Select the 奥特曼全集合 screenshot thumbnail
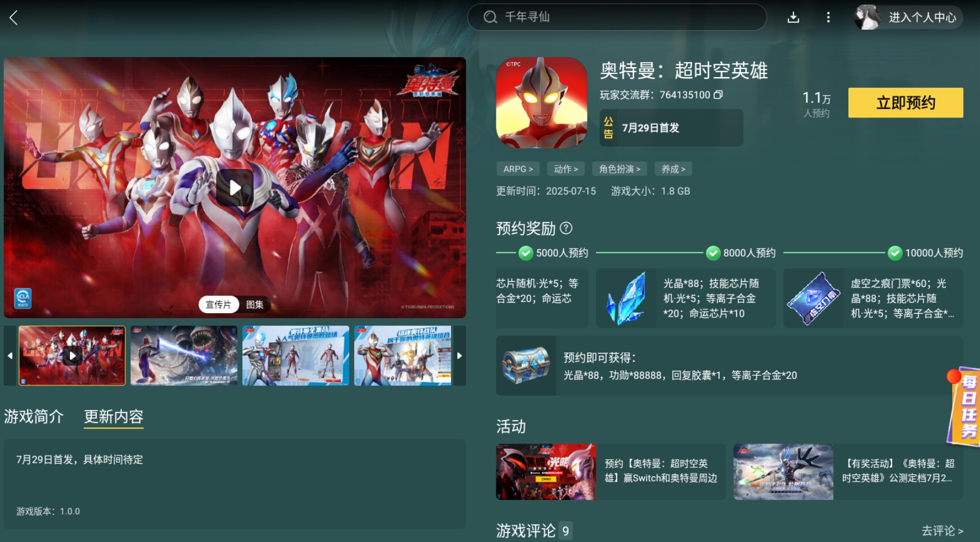The height and width of the screenshot is (542, 980). tap(296, 356)
